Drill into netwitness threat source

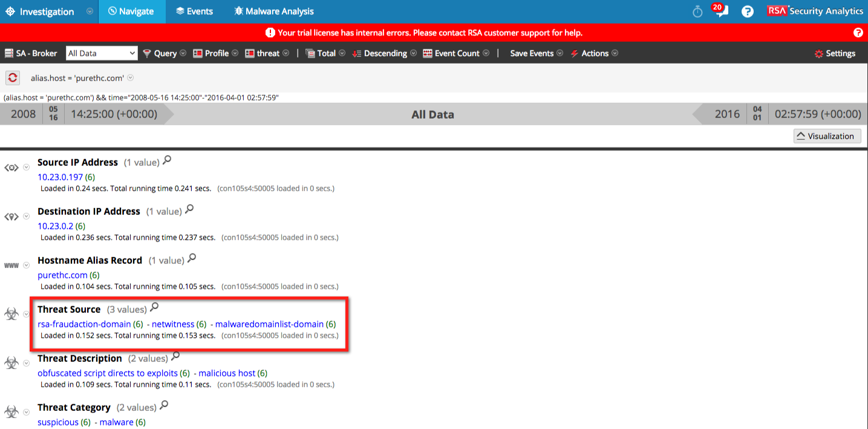tap(173, 324)
